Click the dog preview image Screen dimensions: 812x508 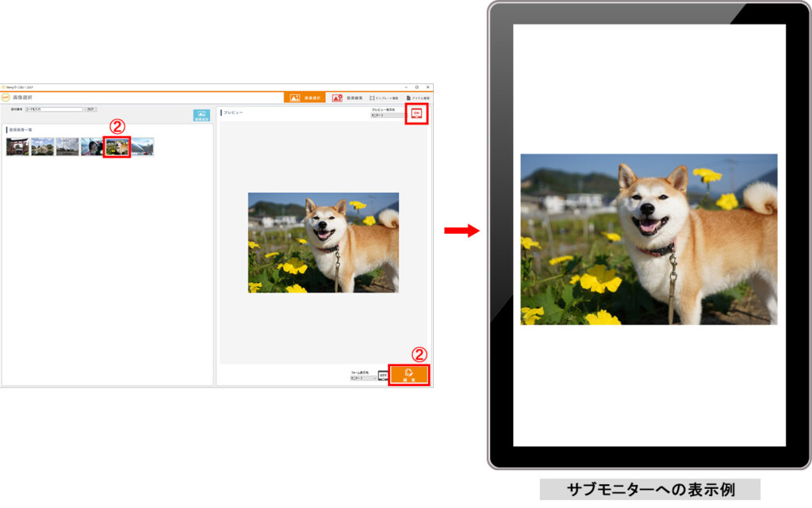coord(323,243)
